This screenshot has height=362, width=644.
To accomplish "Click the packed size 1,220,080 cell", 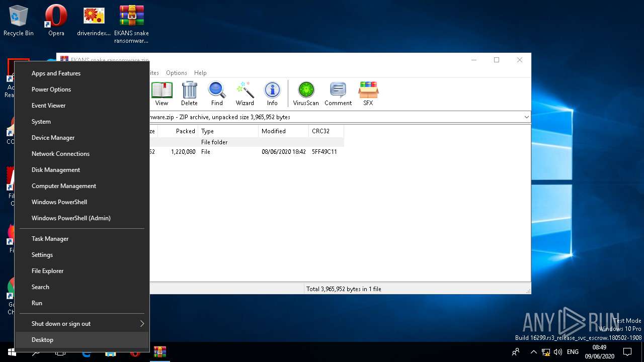I will coord(183,152).
